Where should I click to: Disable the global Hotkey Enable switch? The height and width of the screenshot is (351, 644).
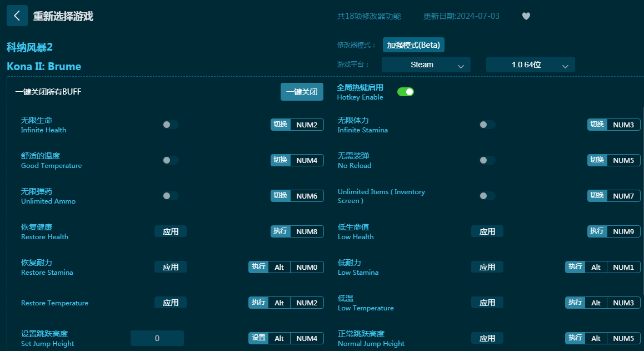point(406,92)
